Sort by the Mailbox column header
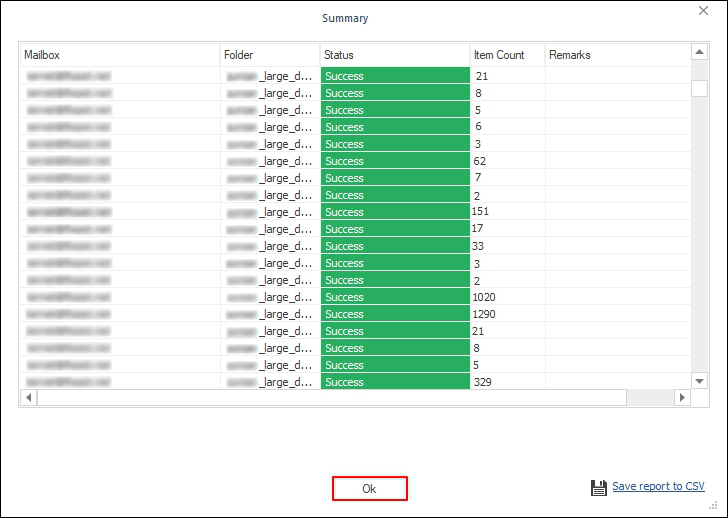This screenshot has height=518, width=728. point(120,55)
